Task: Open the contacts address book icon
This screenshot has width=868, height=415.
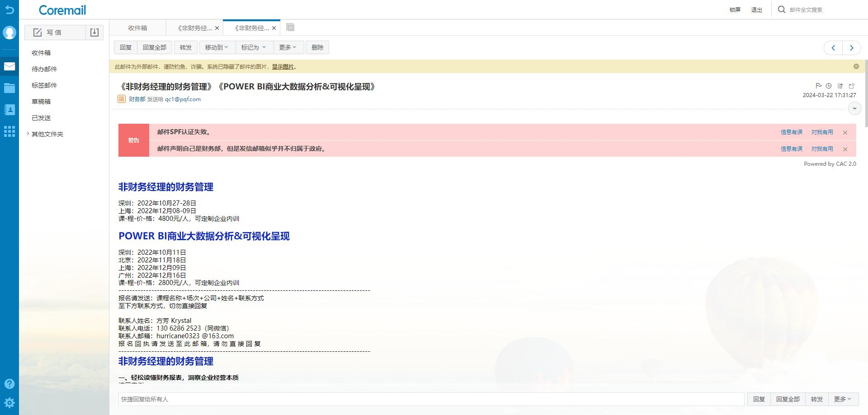Action: coord(9,110)
